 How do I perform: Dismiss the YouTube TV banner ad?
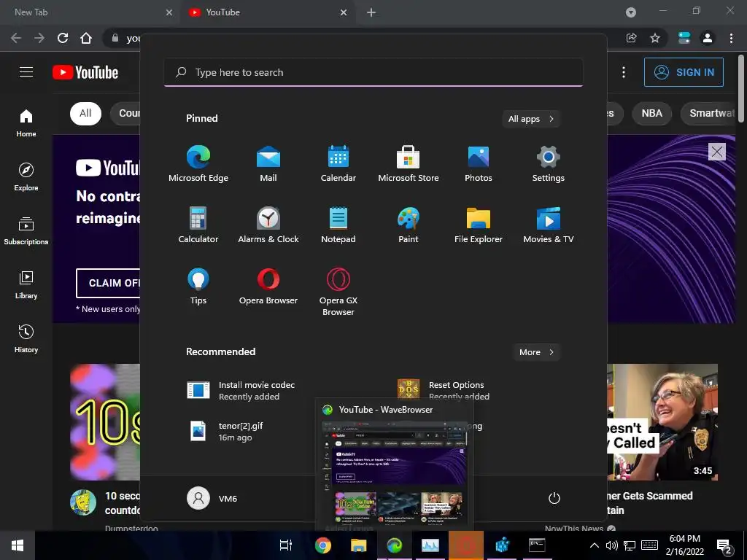717,152
